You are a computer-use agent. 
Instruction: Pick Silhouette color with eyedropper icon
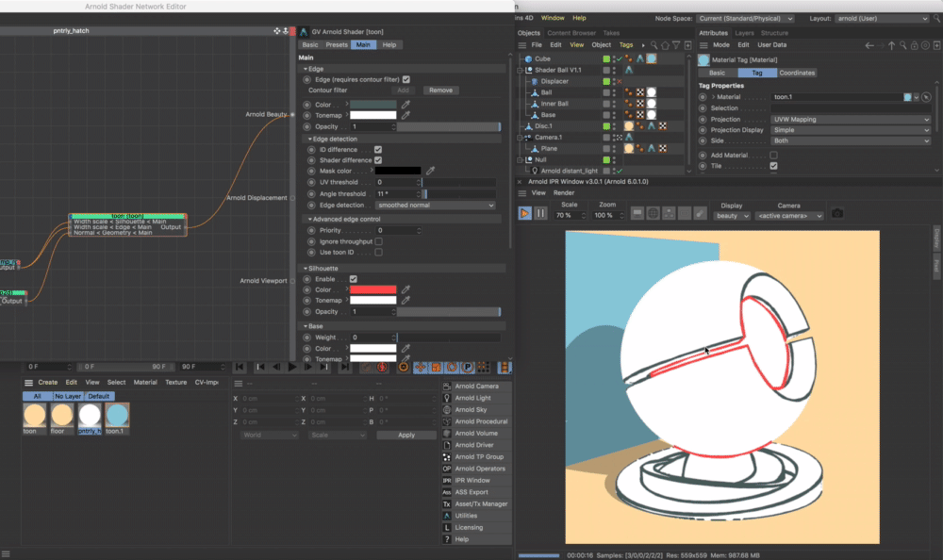pyautogui.click(x=405, y=289)
